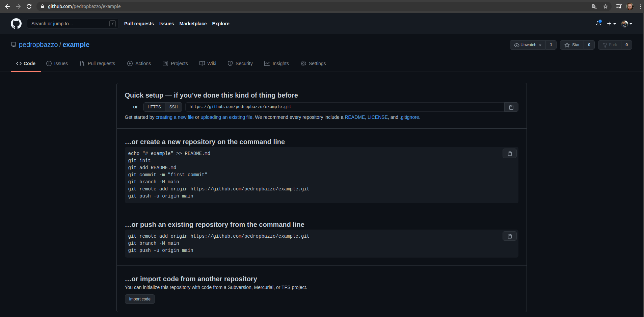644x317 pixels.
Task: Expand the plus create-new dropdown
Action: pos(611,24)
